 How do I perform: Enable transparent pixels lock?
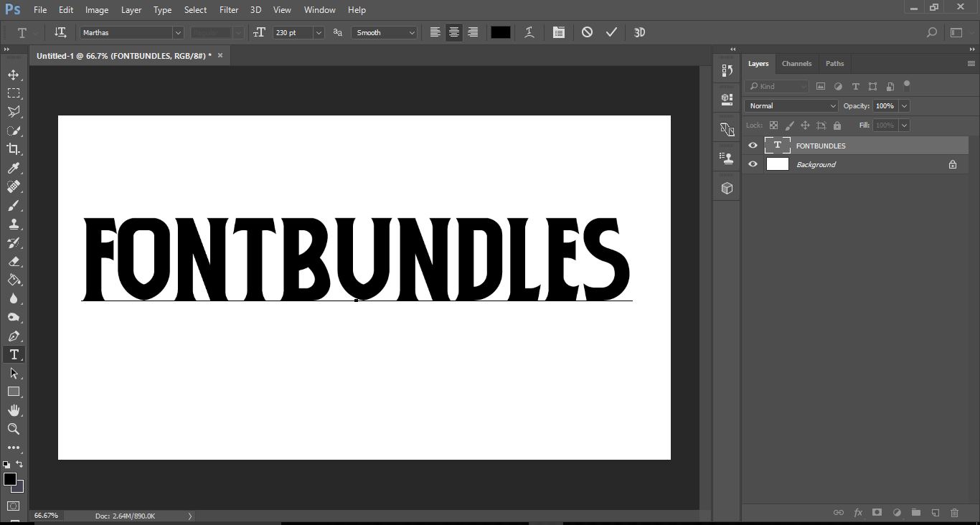pos(773,125)
